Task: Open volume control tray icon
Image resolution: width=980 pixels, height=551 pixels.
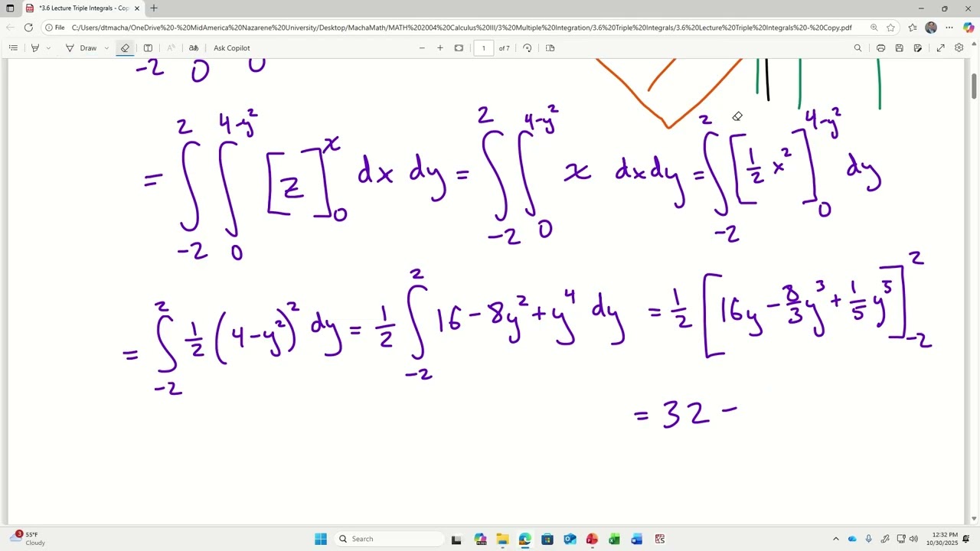Action: click(x=913, y=539)
